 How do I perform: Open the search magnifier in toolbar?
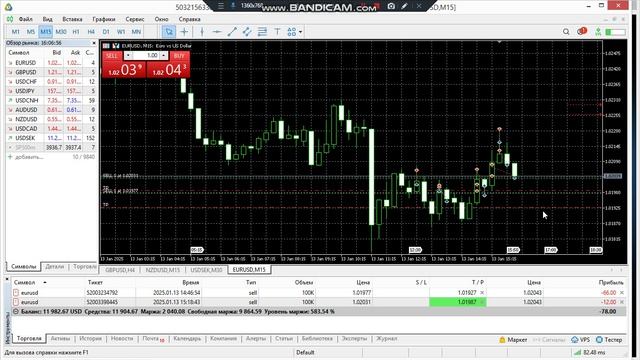tap(566, 32)
